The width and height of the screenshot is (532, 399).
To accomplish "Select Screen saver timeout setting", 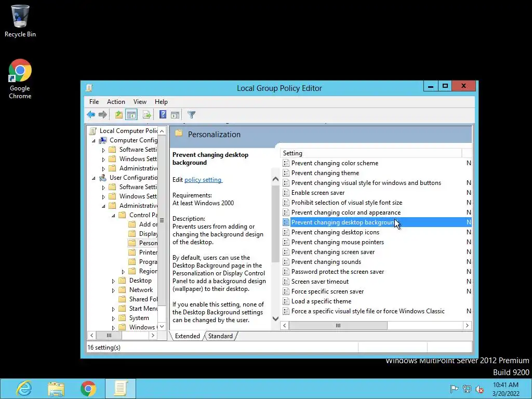I will pos(320,282).
